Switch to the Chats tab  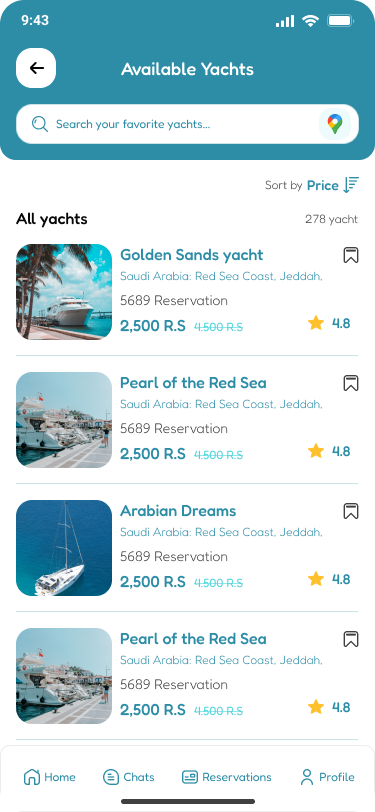click(128, 777)
